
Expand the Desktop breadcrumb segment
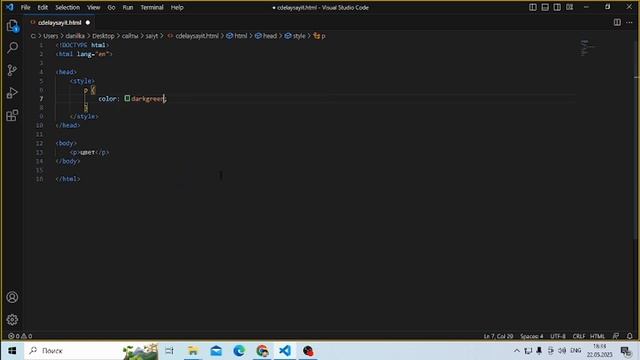point(103,36)
